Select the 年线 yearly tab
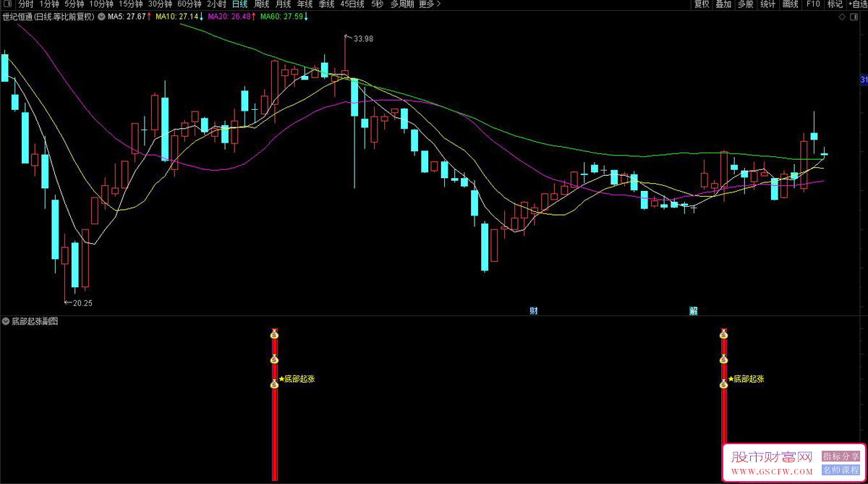 tap(305, 4)
